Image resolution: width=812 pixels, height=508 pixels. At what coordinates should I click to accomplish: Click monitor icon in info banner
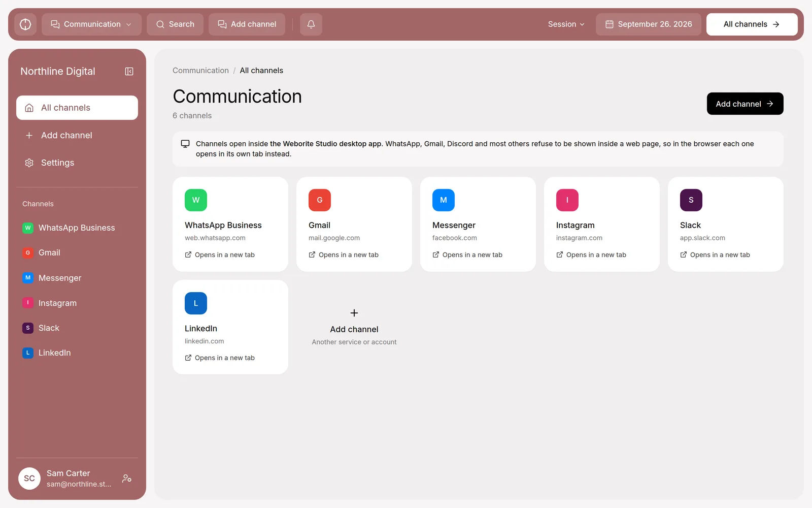pyautogui.click(x=185, y=144)
